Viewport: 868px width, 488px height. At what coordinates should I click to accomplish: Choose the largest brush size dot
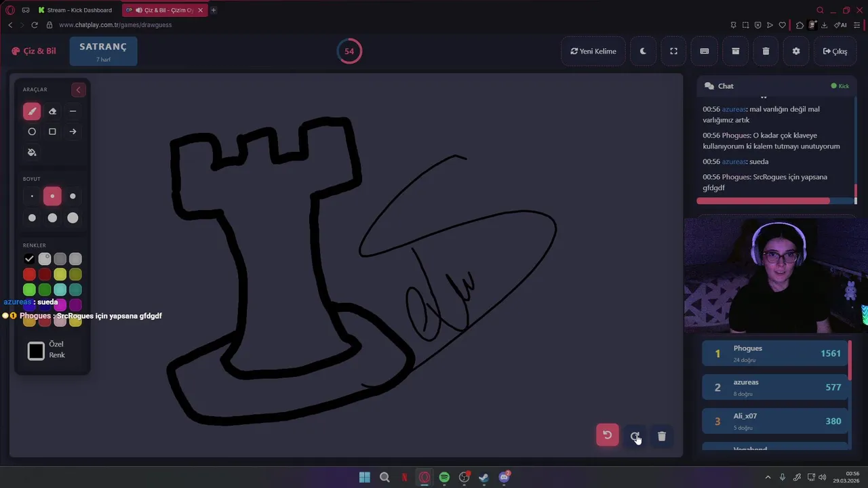73,218
